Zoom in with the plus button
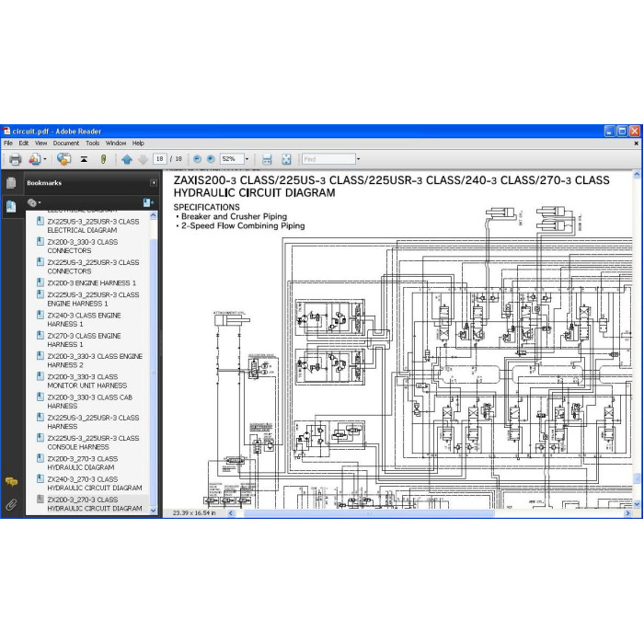Screen dimensions: 644x644 [x=211, y=159]
